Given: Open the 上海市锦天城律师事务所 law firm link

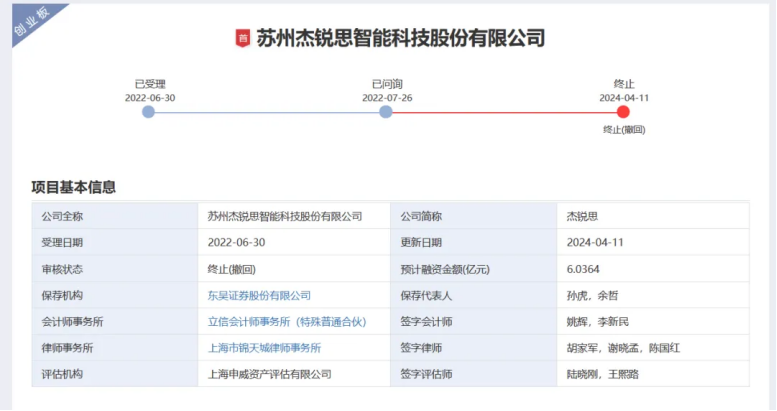Looking at the screenshot, I should pos(264,348).
